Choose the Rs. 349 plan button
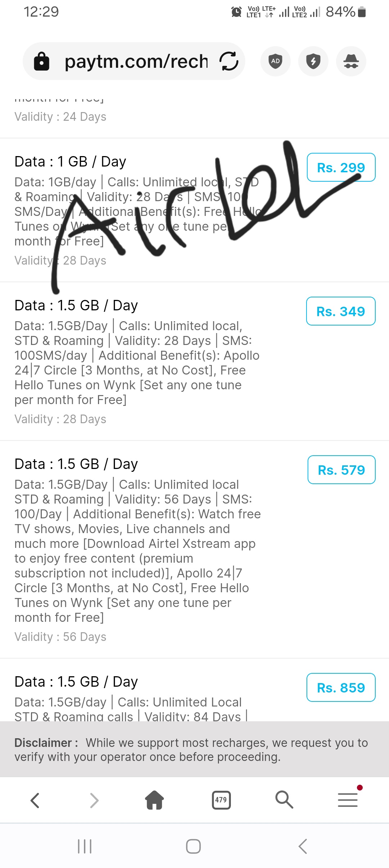Viewport: 389px width, 868px height. click(341, 311)
